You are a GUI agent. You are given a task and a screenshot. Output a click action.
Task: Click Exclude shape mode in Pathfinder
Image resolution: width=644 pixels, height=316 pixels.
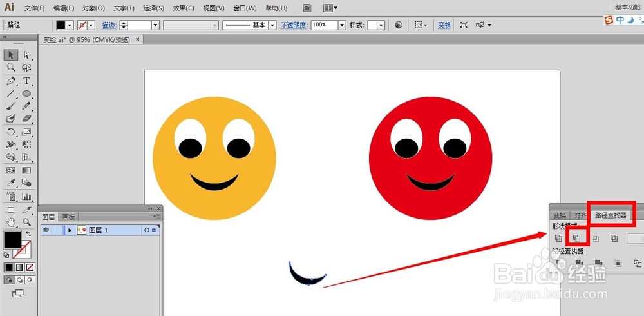pyautogui.click(x=614, y=238)
